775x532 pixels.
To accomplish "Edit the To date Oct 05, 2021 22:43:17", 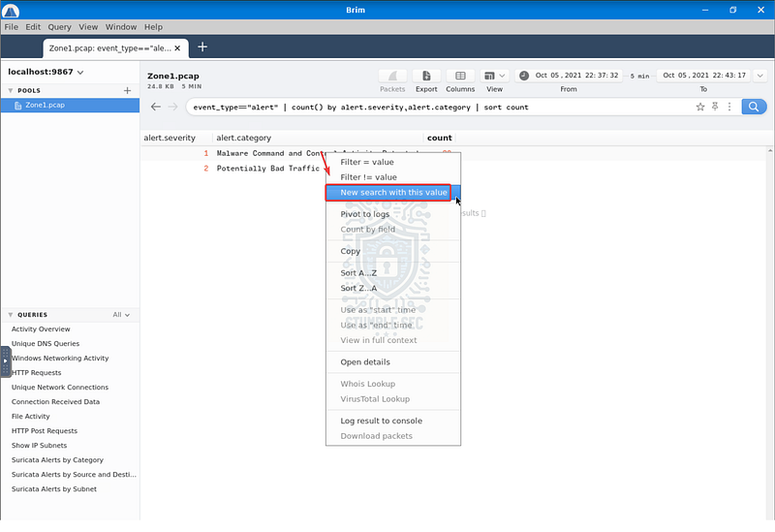I will [704, 76].
